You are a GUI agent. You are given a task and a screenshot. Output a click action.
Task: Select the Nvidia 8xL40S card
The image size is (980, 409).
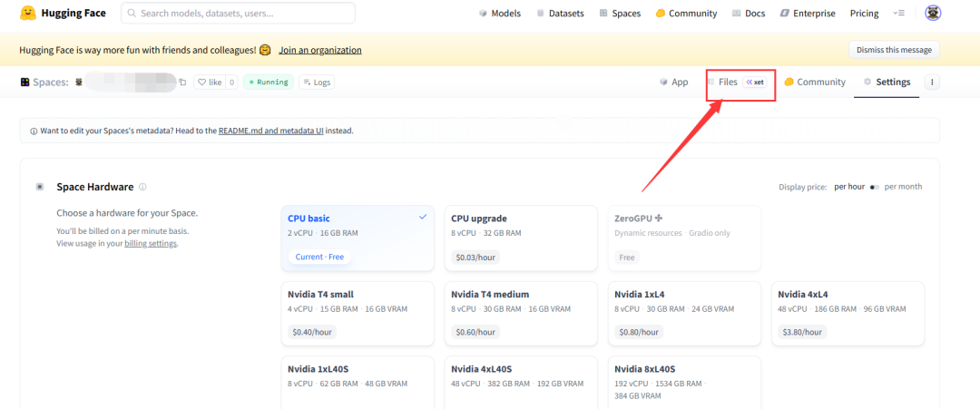[x=684, y=382]
